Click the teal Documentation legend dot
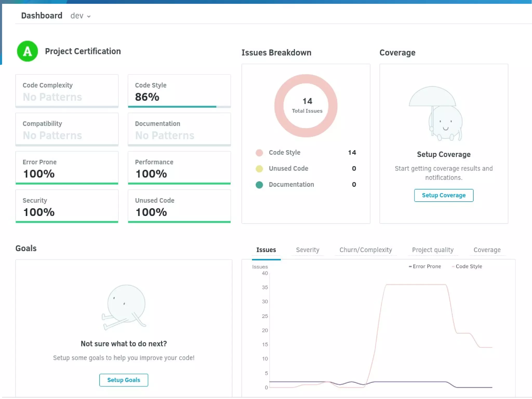 pyautogui.click(x=259, y=185)
